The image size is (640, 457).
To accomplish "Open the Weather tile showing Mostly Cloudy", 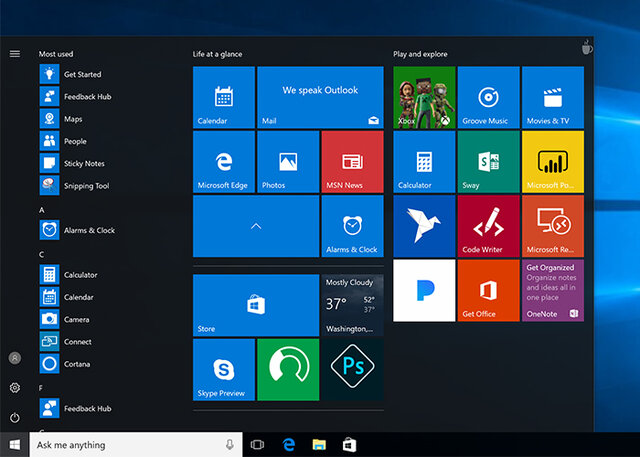I will (353, 305).
